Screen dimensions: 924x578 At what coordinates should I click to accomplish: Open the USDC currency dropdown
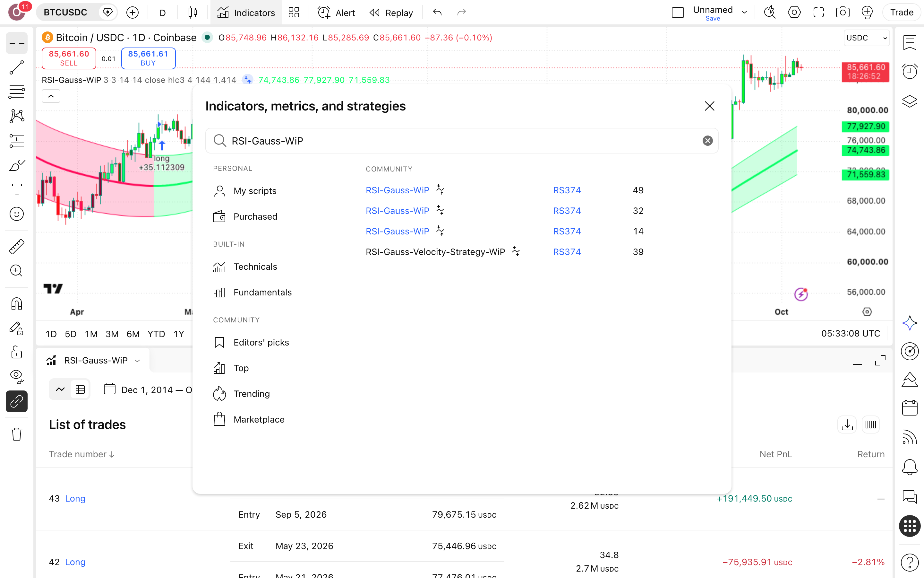click(x=866, y=38)
